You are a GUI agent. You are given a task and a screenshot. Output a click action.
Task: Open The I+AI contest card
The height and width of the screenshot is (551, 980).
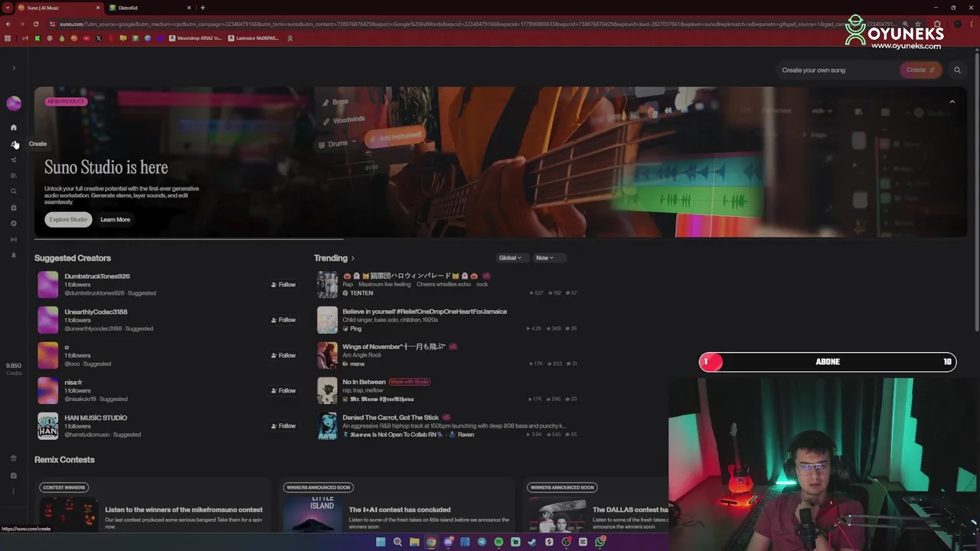click(x=396, y=505)
